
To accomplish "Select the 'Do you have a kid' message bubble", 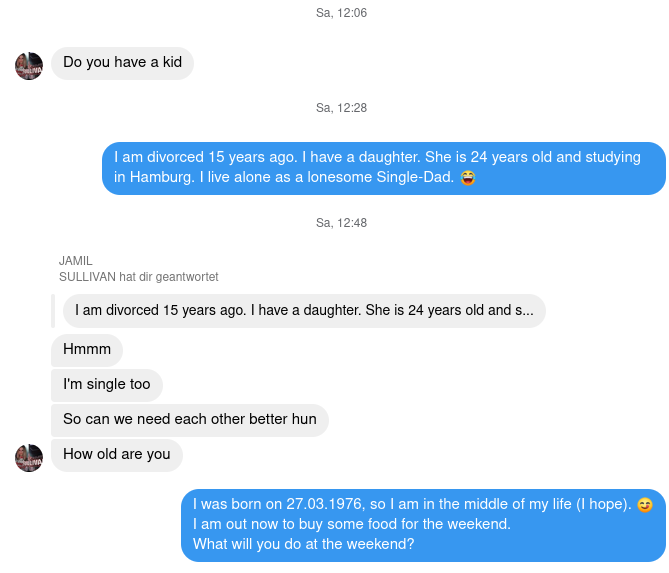I will pyautogui.click(x=122, y=63).
